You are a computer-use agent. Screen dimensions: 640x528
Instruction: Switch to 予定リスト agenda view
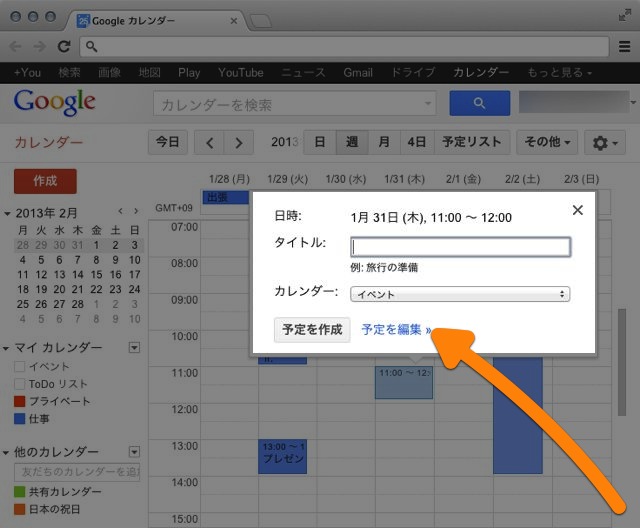pos(472,142)
